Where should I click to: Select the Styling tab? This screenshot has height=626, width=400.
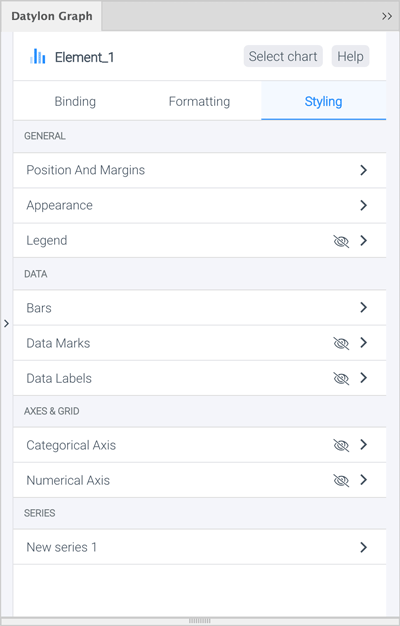click(x=323, y=101)
